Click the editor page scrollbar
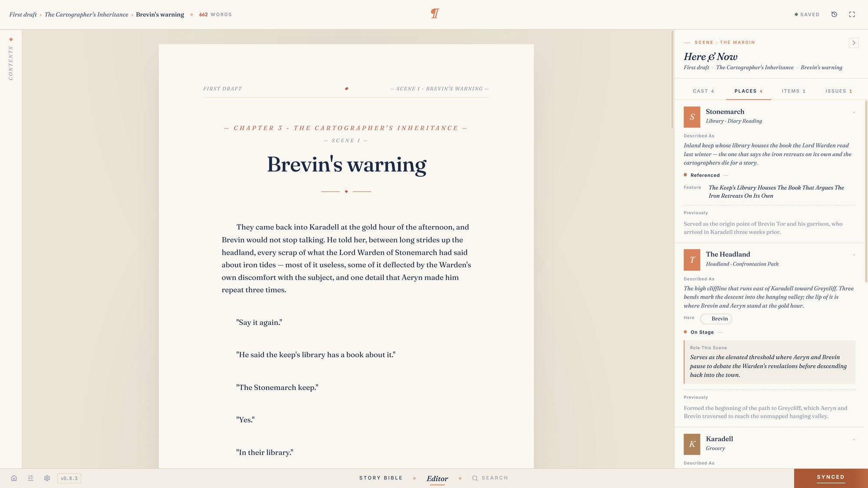868x488 pixels. click(x=672, y=80)
